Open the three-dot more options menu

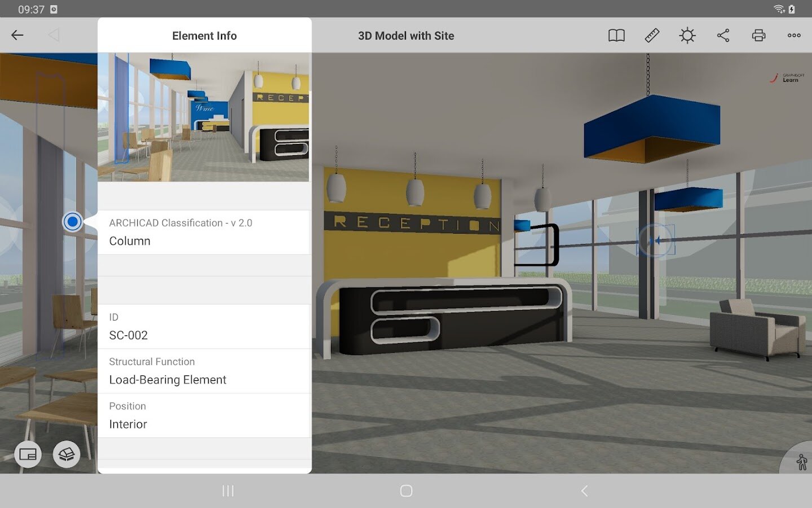coord(794,36)
